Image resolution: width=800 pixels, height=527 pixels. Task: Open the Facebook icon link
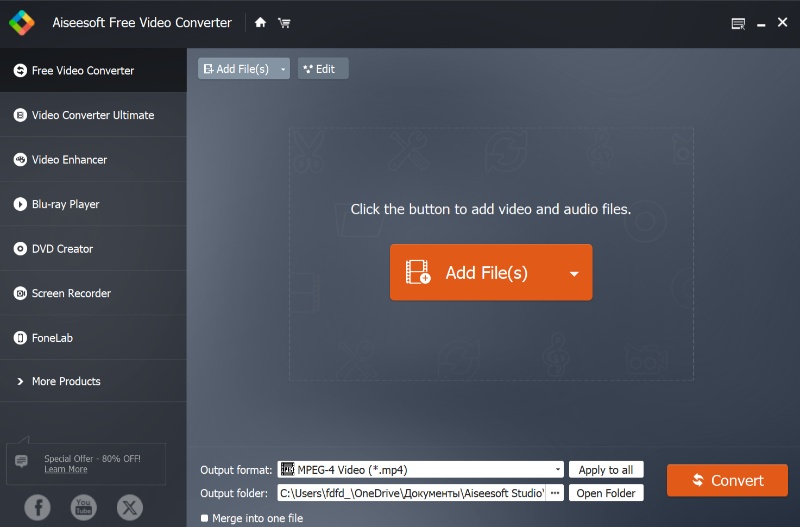click(x=38, y=507)
